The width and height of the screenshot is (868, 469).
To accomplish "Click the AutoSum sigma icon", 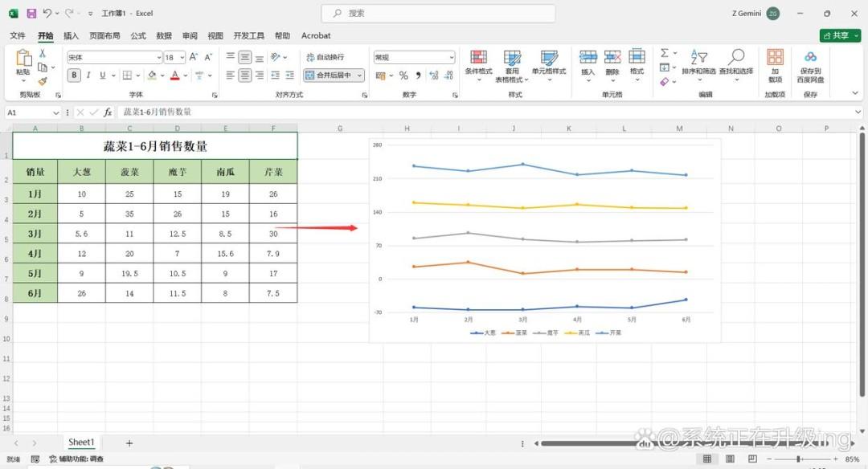I will point(665,53).
